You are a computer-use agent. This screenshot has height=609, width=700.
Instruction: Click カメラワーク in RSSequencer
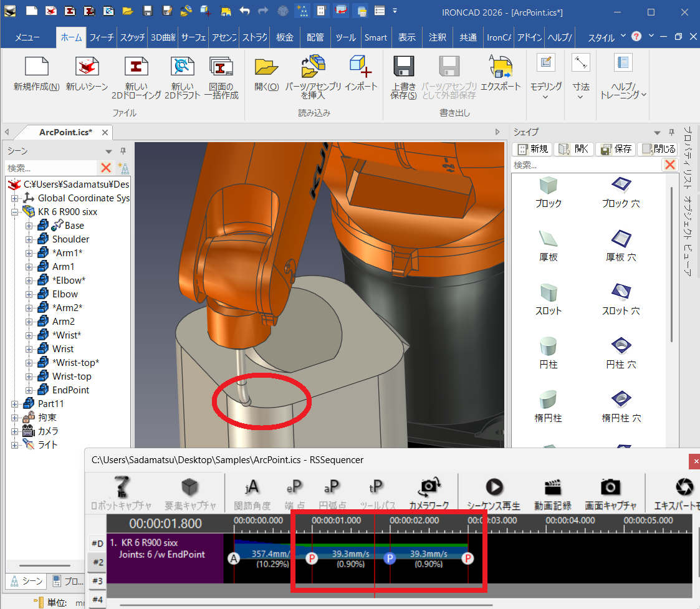429,494
